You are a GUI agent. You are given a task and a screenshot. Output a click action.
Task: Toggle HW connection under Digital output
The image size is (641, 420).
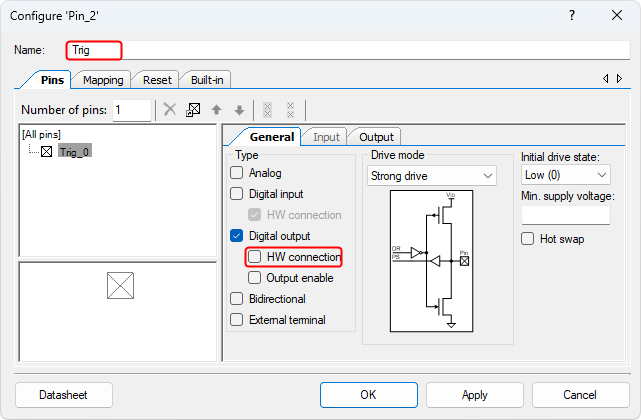point(255,257)
